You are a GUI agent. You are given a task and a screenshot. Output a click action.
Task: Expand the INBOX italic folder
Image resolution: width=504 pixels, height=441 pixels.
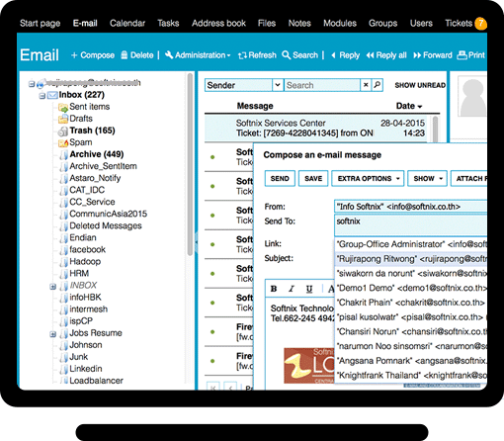52,287
